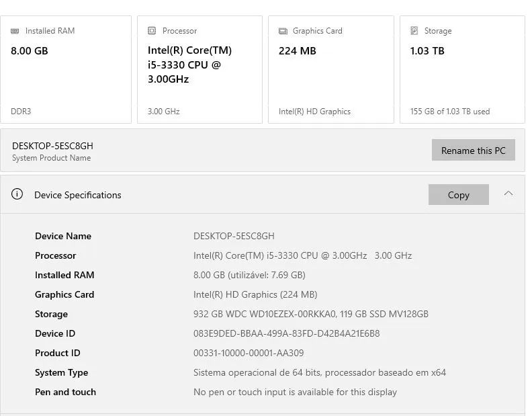Image resolution: width=532 pixels, height=416 pixels.
Task: Select the Pen and touch row label
Action: coord(65,392)
